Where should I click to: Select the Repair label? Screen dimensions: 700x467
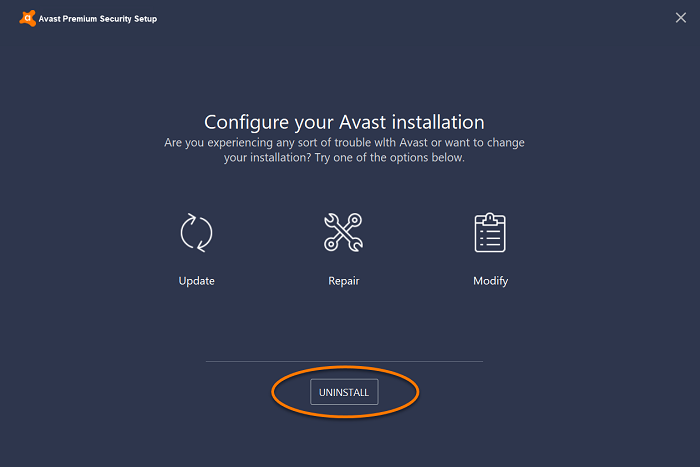(x=344, y=281)
